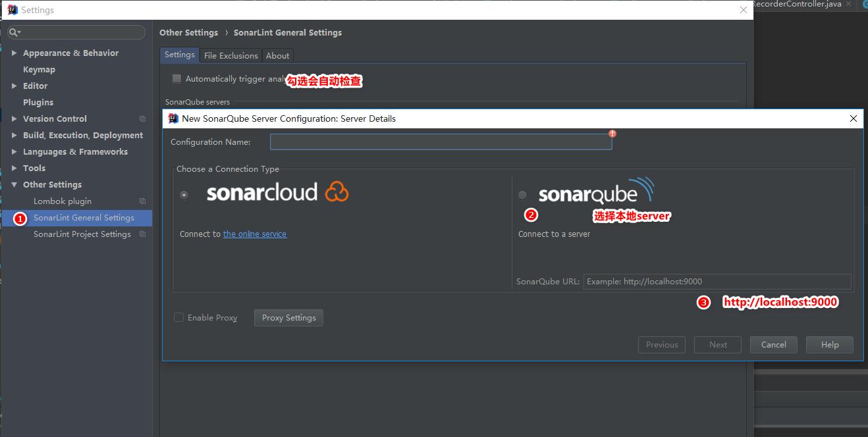Focus the SonarQube URL field
The image size is (868, 437).
pos(717,282)
